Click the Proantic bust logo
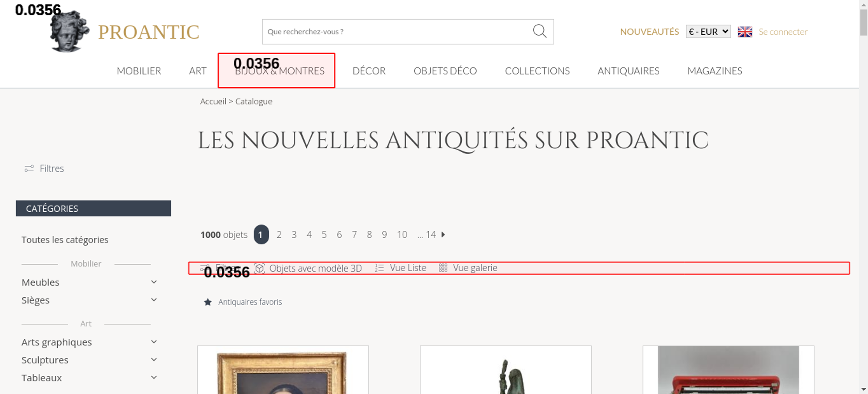Screen dimensions: 868x394 69,31
